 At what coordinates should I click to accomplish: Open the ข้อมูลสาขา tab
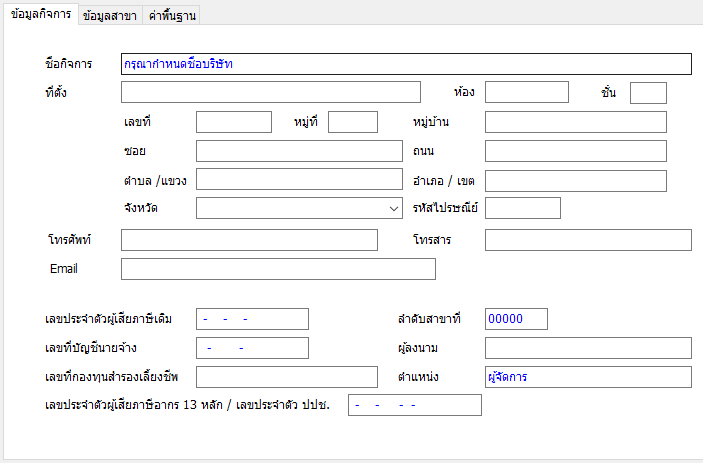tap(110, 16)
